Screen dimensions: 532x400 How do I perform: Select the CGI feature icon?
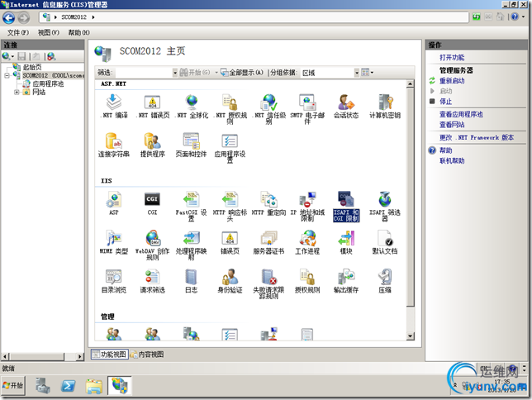(152, 203)
